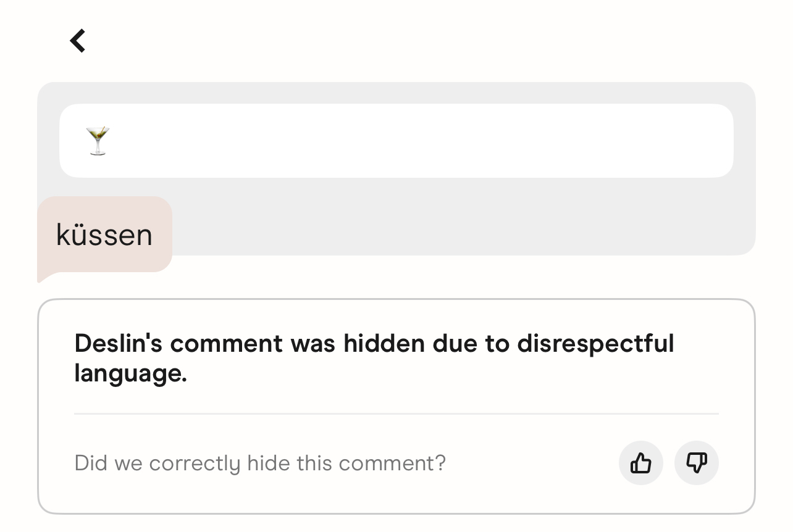Click the words "Did we" in feedback question
This screenshot has width=793, height=532.
[x=108, y=463]
